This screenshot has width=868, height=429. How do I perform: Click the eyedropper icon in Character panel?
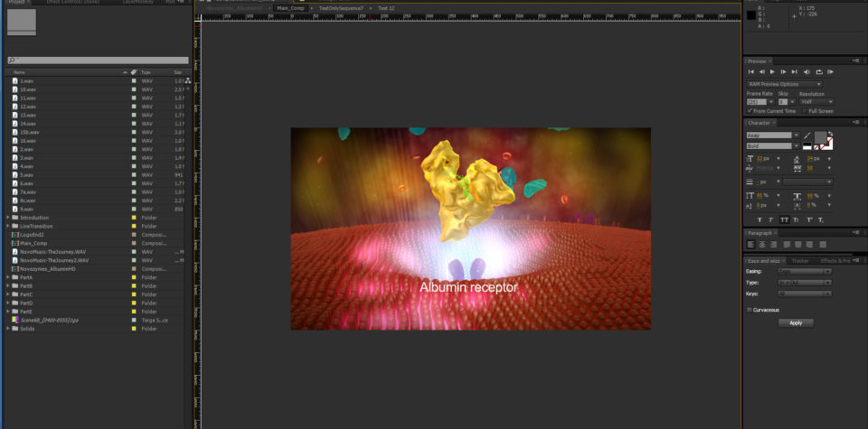pyautogui.click(x=809, y=136)
